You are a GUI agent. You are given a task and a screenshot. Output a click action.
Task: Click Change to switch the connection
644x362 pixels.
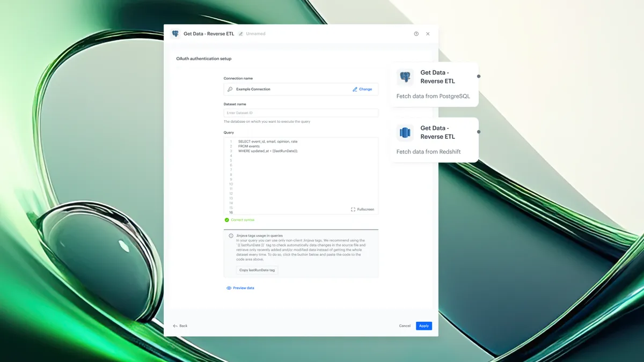[362, 90]
